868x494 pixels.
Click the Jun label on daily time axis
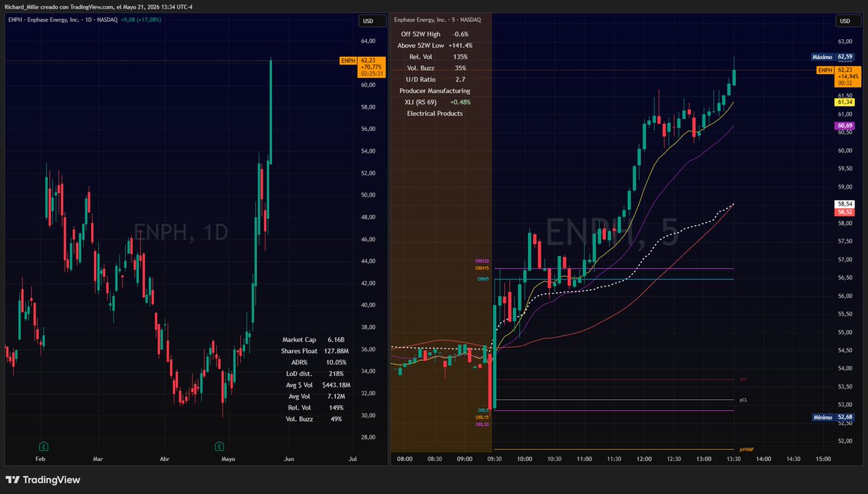point(290,459)
